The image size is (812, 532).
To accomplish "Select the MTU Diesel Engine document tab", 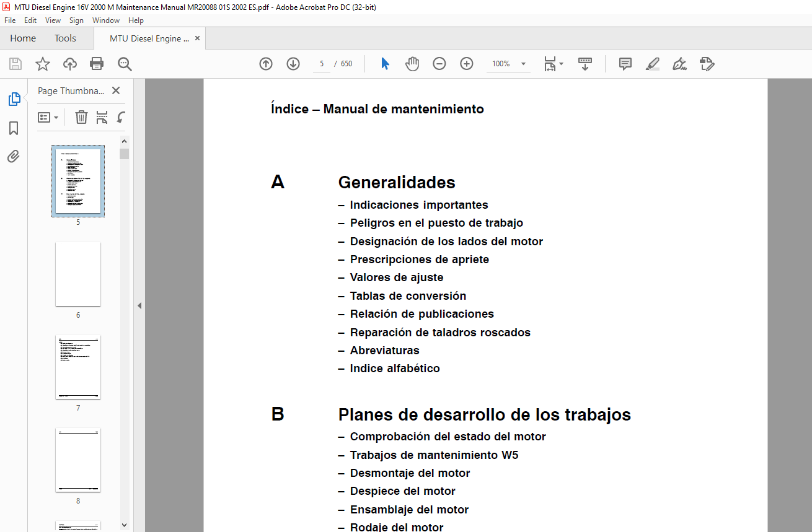I will pyautogui.click(x=149, y=38).
